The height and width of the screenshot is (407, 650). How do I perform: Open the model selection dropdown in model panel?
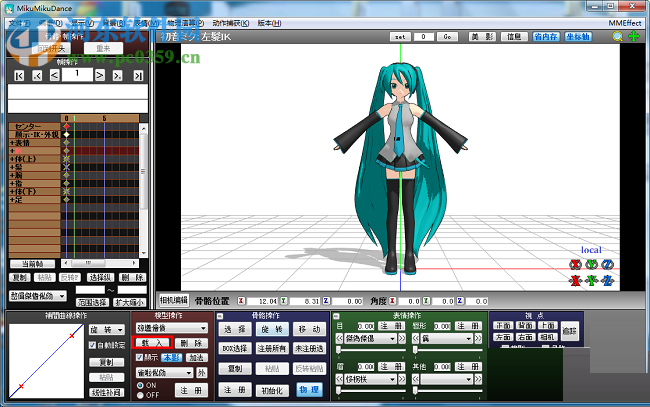(x=172, y=328)
